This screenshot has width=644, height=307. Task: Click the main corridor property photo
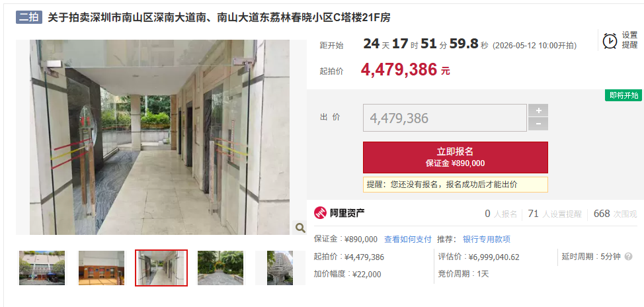pos(160,137)
